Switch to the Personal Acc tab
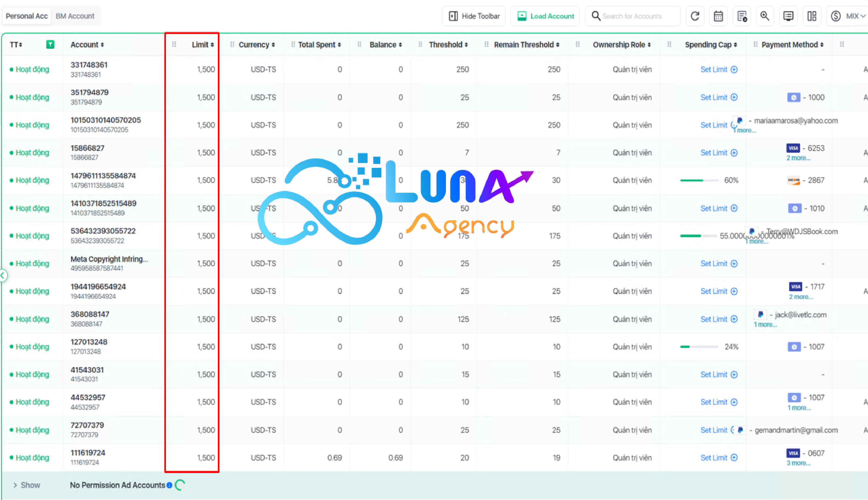This screenshot has width=868, height=500. click(26, 16)
